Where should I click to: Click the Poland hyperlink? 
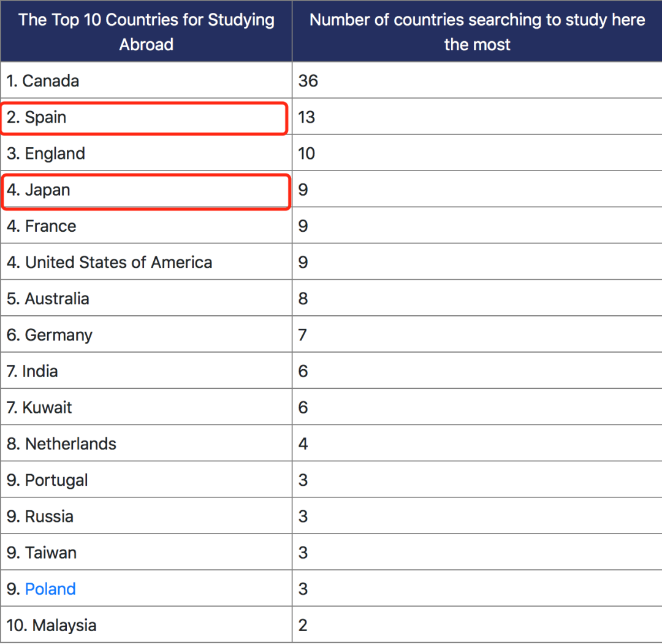coord(50,589)
